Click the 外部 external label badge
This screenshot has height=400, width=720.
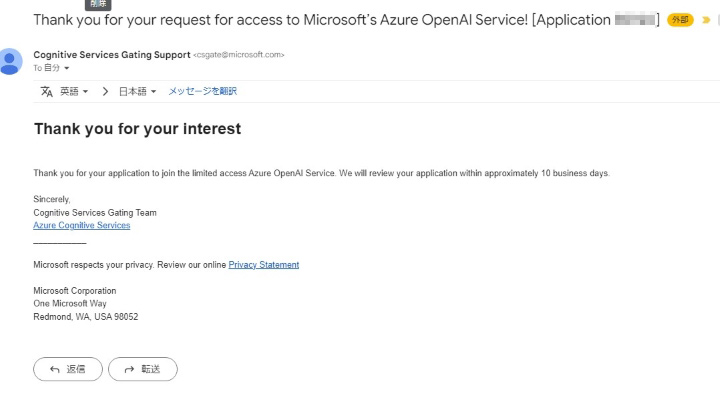click(x=680, y=20)
